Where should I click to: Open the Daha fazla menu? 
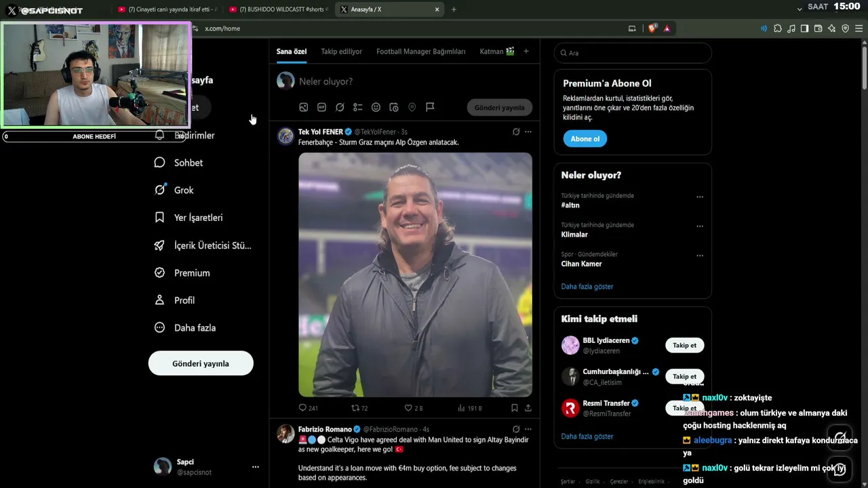185,327
